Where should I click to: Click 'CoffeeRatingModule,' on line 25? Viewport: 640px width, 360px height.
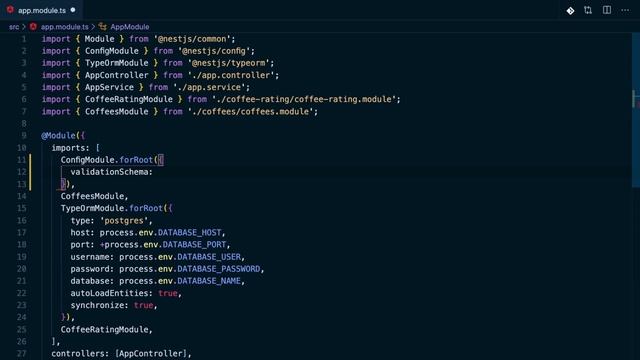pyautogui.click(x=107, y=329)
